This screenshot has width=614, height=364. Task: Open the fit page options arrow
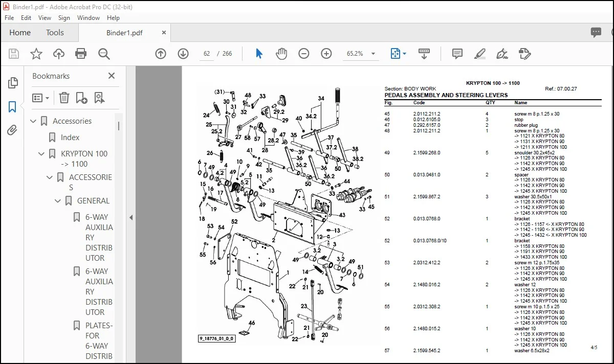[x=405, y=54]
